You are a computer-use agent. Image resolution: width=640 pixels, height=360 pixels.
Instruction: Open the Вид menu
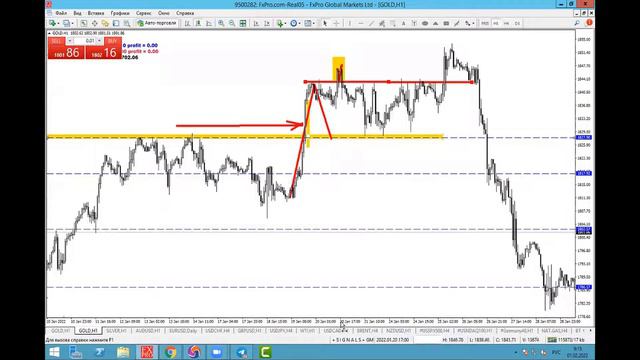click(77, 13)
